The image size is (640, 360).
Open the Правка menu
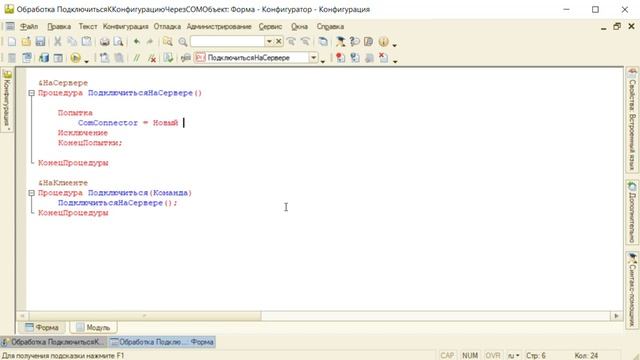pyautogui.click(x=59, y=27)
